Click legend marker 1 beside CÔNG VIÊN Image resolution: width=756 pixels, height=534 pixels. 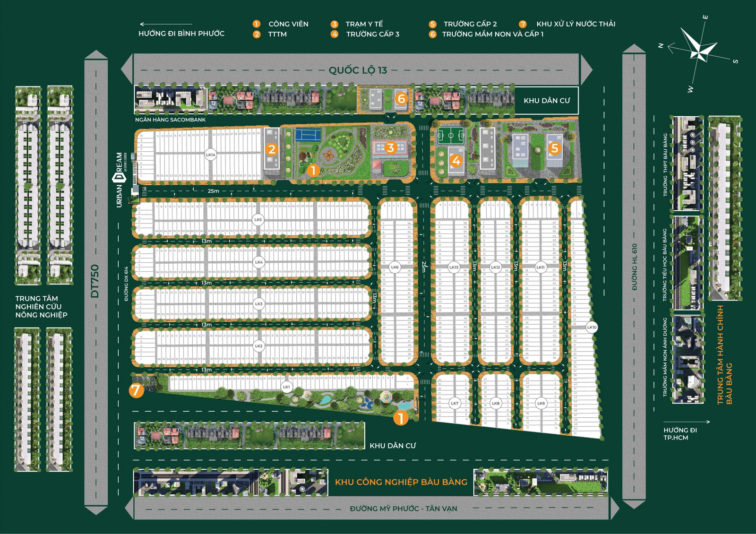pos(257,24)
